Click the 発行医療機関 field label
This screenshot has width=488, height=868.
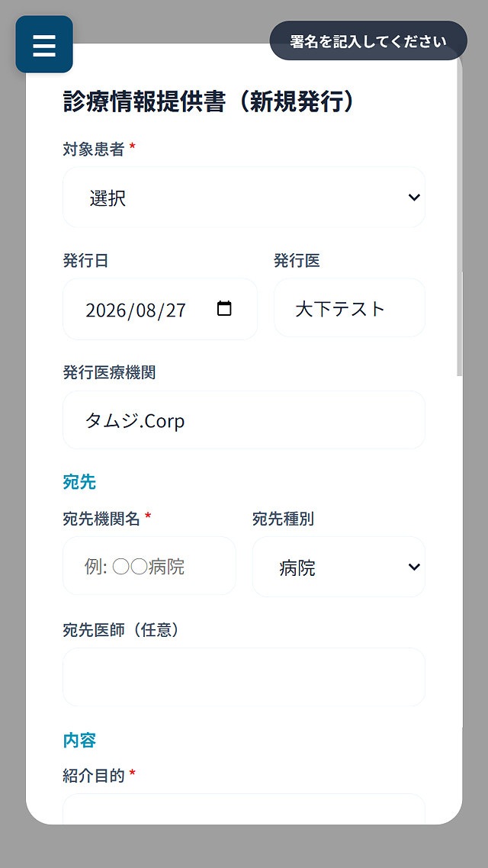(109, 372)
